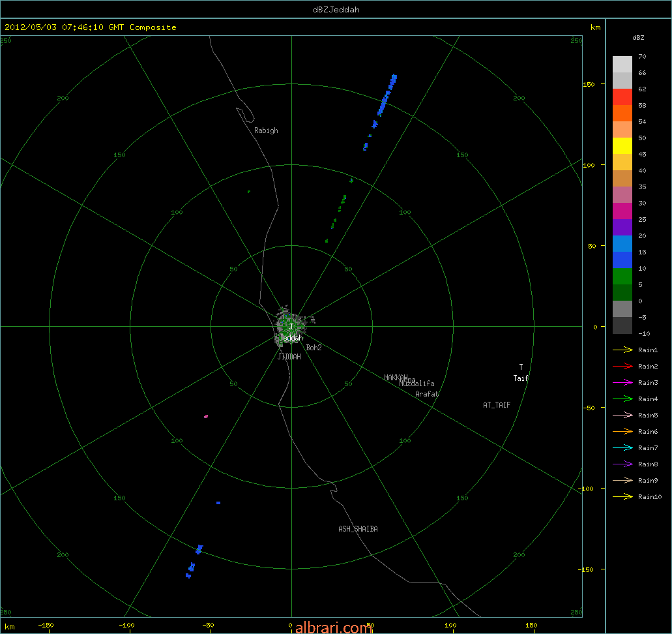Click the orange Rain6 arrow icon

[x=622, y=432]
